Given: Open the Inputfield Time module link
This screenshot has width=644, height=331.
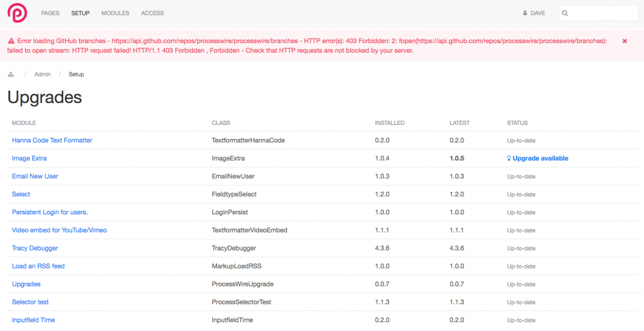Looking at the screenshot, I should (33, 320).
